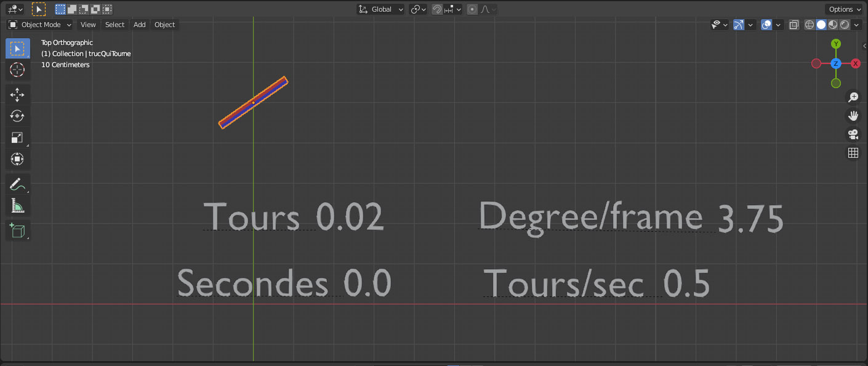Screen dimensions: 868x366
Task: Open the Object Mode dropdown
Action: click(x=40, y=25)
